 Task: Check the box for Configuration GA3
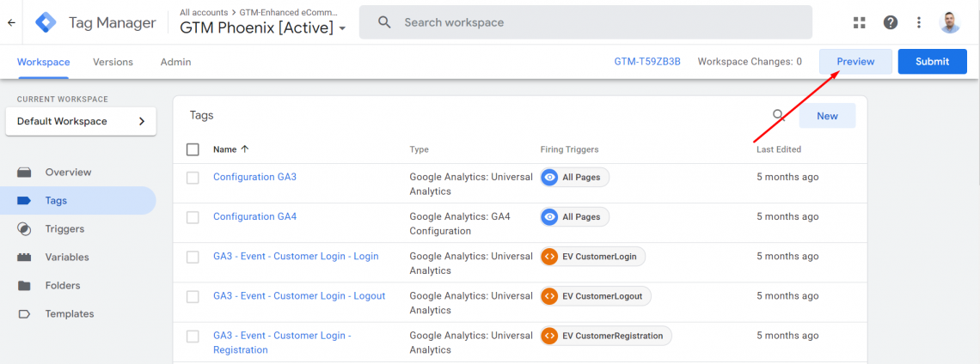tap(193, 178)
